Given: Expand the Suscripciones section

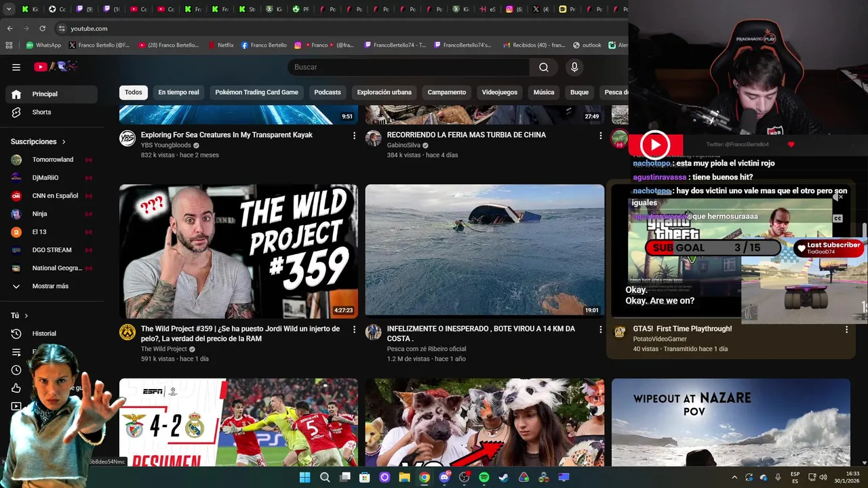Looking at the screenshot, I should pyautogui.click(x=38, y=142).
